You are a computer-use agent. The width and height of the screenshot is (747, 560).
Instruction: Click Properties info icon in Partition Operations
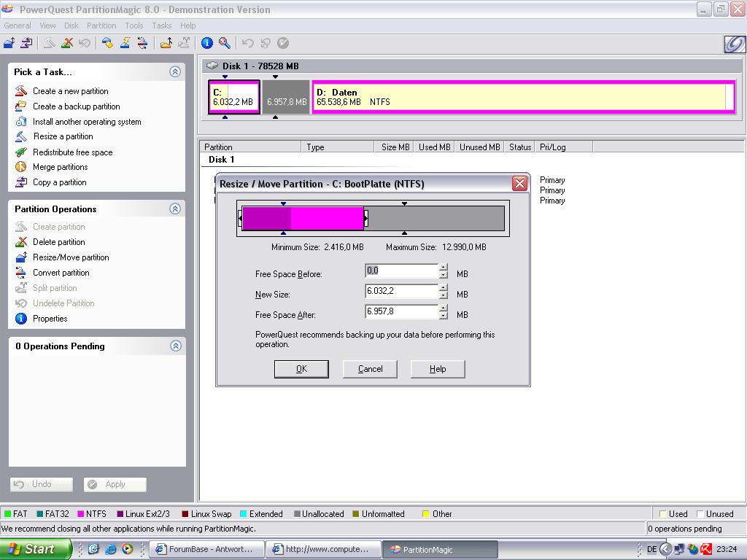(x=21, y=318)
